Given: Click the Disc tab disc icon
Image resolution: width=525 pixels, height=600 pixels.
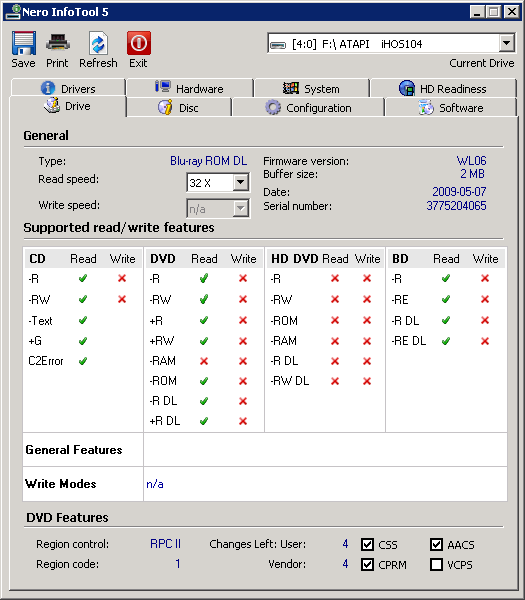Looking at the screenshot, I should pyautogui.click(x=165, y=108).
